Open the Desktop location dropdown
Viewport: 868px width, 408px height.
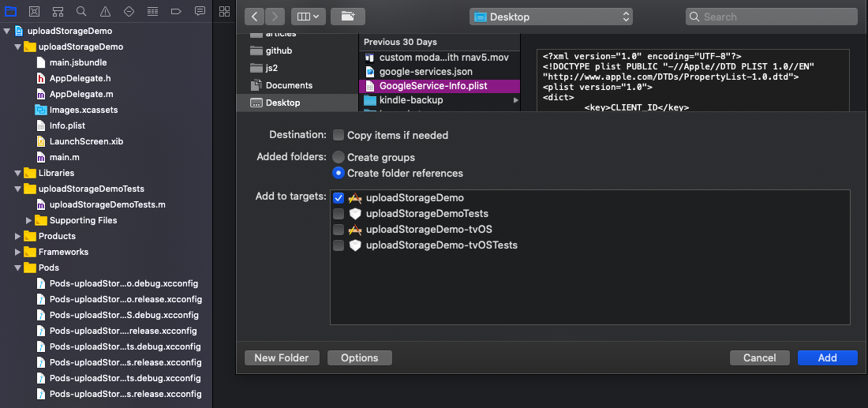pyautogui.click(x=550, y=17)
